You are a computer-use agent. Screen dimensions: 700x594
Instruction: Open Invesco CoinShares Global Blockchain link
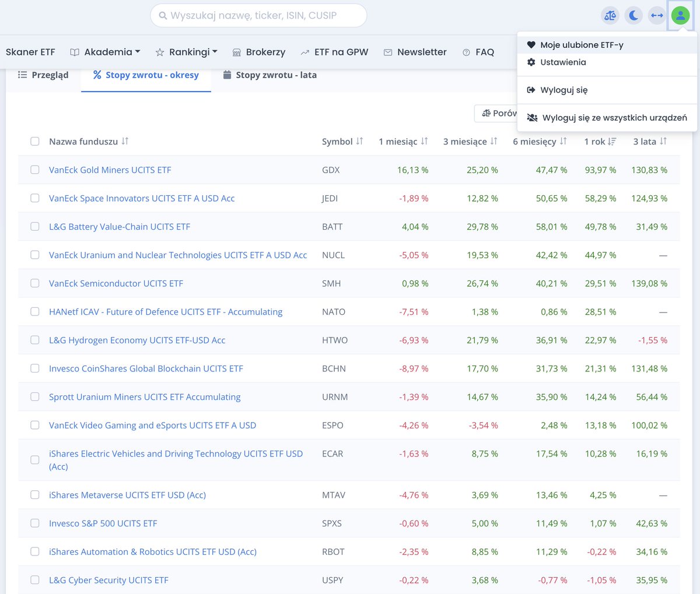146,368
